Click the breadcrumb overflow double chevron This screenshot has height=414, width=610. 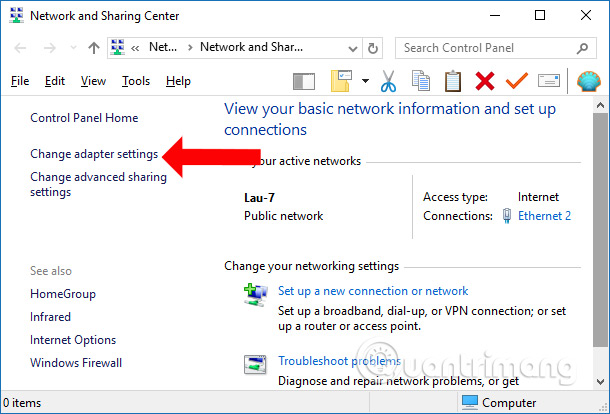coord(135,49)
